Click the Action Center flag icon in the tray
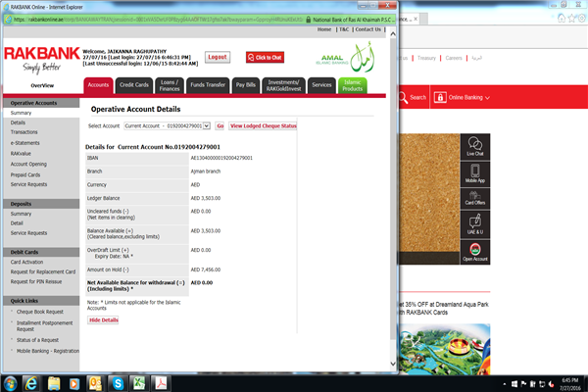Image resolution: width=588 pixels, height=392 pixels. pyautogui.click(x=523, y=384)
